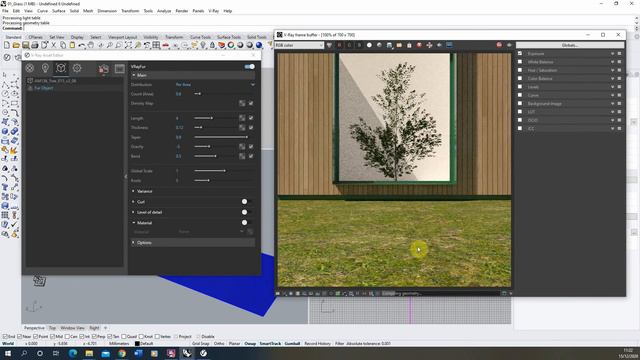Open the RGB color channel dropdown
Screen dimensions: 640x360
coord(299,45)
